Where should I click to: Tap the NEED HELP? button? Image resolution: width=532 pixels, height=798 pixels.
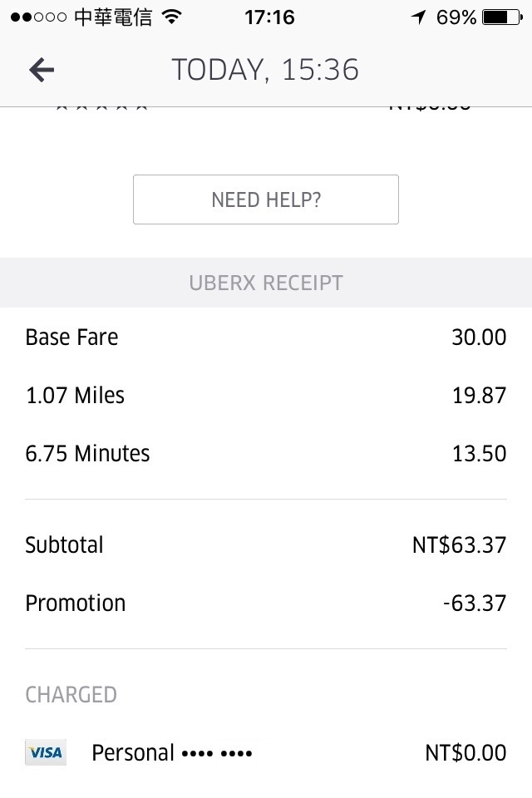point(265,199)
